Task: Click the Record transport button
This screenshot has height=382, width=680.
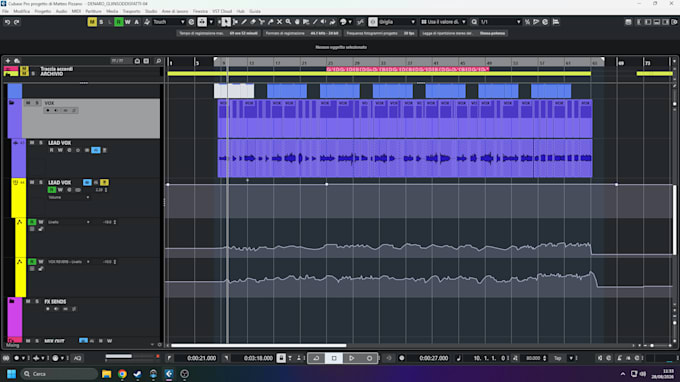Action: (x=369, y=358)
